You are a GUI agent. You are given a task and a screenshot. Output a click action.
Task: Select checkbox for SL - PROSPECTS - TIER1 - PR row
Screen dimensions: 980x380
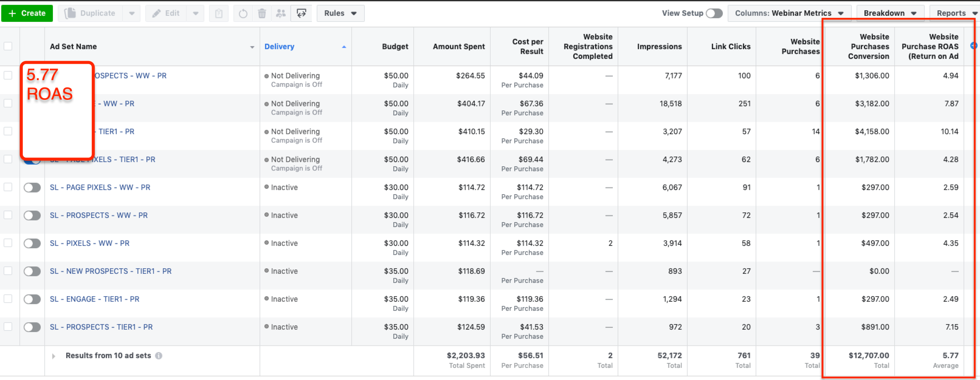point(8,327)
